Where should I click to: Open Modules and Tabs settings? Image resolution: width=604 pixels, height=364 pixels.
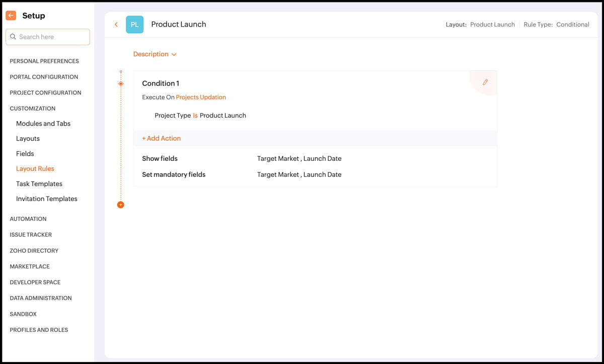43,124
